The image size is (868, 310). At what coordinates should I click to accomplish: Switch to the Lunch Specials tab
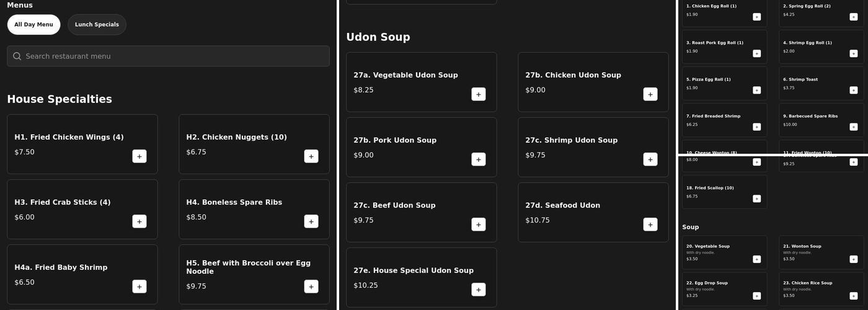(97, 25)
